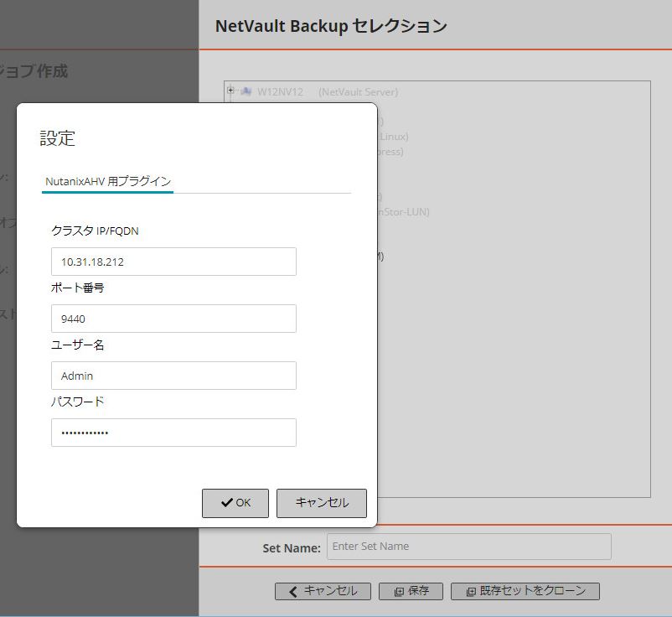
Task: Click the bottom キャンセル button with back arrow
Action: click(323, 591)
